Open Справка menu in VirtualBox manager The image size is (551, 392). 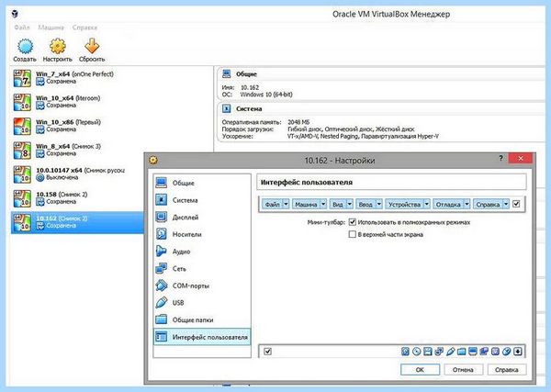tap(84, 28)
